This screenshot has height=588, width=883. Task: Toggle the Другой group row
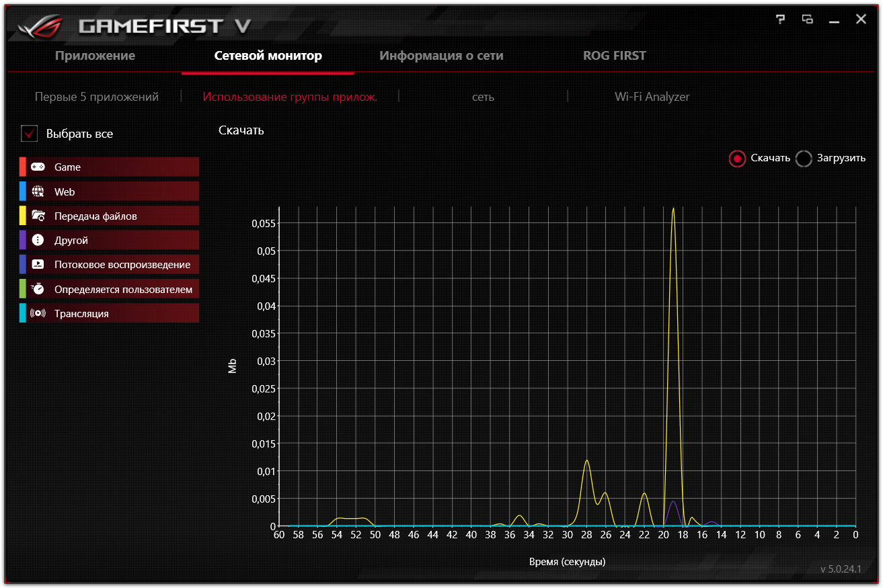click(x=109, y=240)
